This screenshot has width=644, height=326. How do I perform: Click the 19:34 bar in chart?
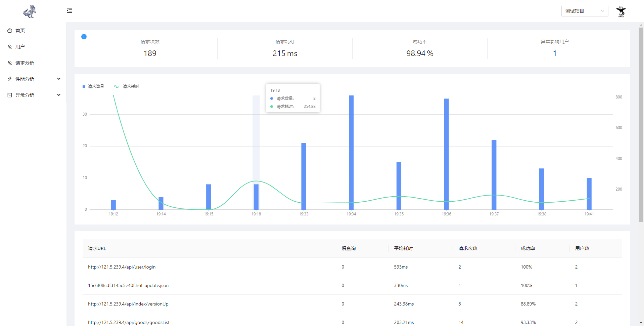(x=351, y=152)
